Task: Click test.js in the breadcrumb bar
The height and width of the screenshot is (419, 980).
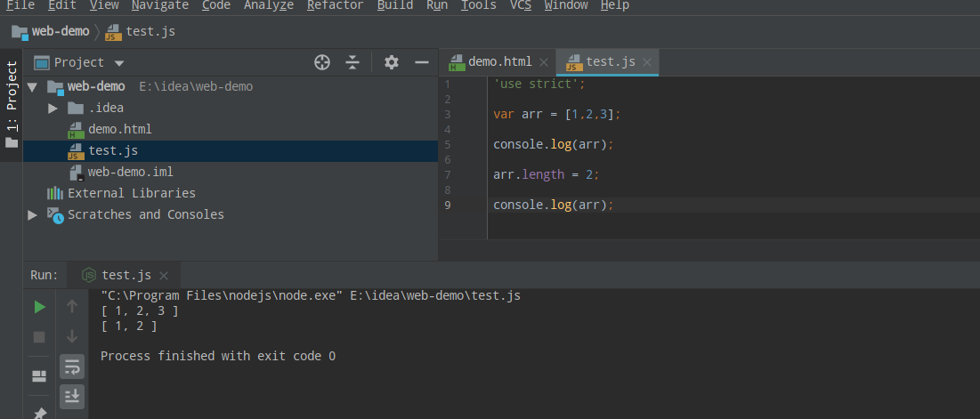Action: pos(140,31)
